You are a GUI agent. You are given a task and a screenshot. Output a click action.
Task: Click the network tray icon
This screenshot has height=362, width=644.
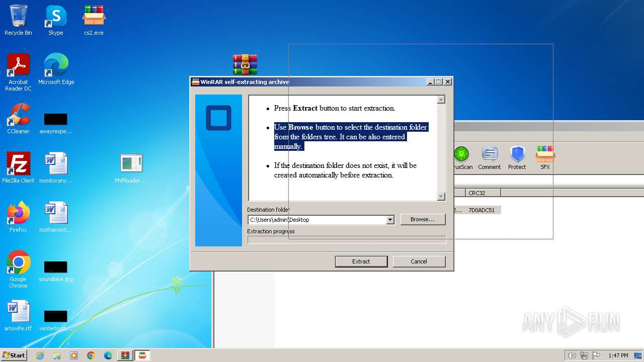point(584,355)
